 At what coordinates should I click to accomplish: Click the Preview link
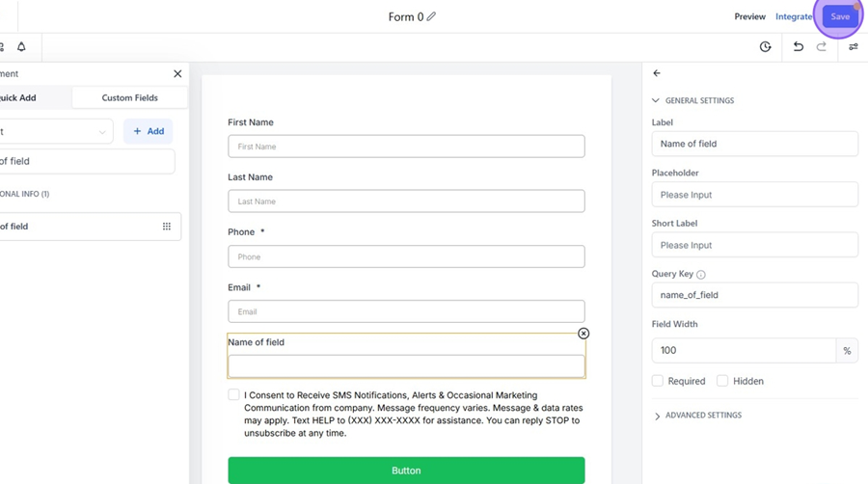point(749,16)
